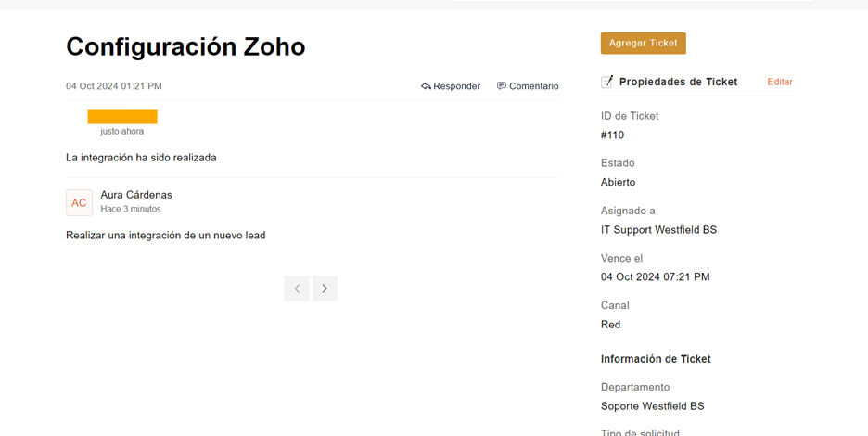The width and height of the screenshot is (868, 436).
Task: Click the Comentario link text
Action: [x=533, y=86]
